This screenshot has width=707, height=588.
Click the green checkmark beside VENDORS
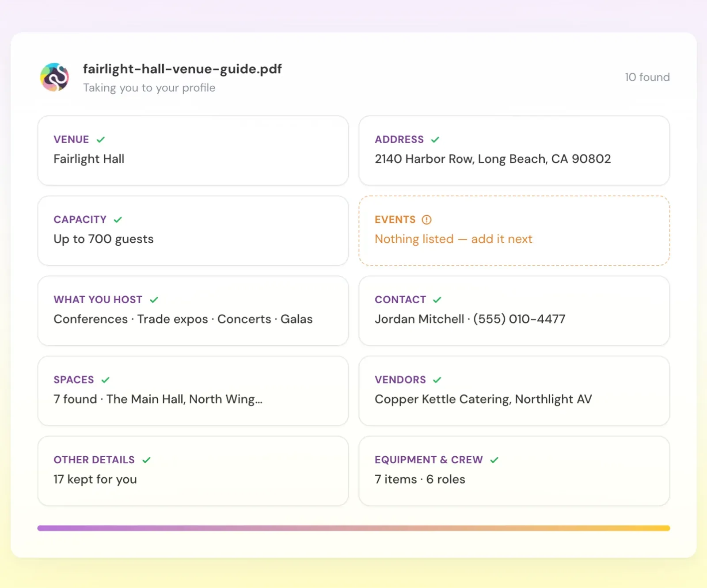pos(437,380)
